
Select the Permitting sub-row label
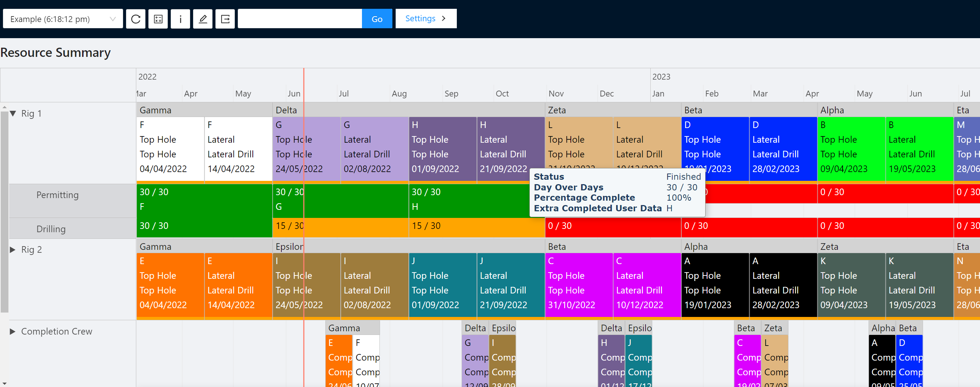click(x=58, y=195)
